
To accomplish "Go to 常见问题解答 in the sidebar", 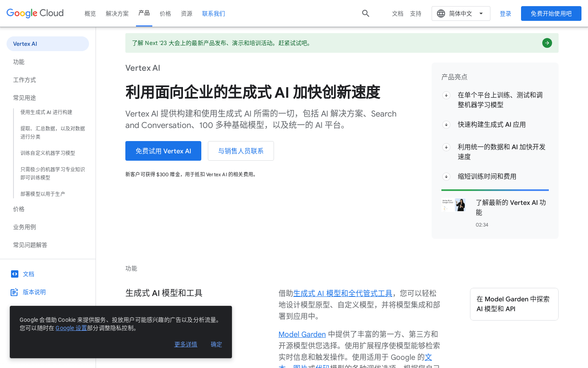I will pos(30,245).
